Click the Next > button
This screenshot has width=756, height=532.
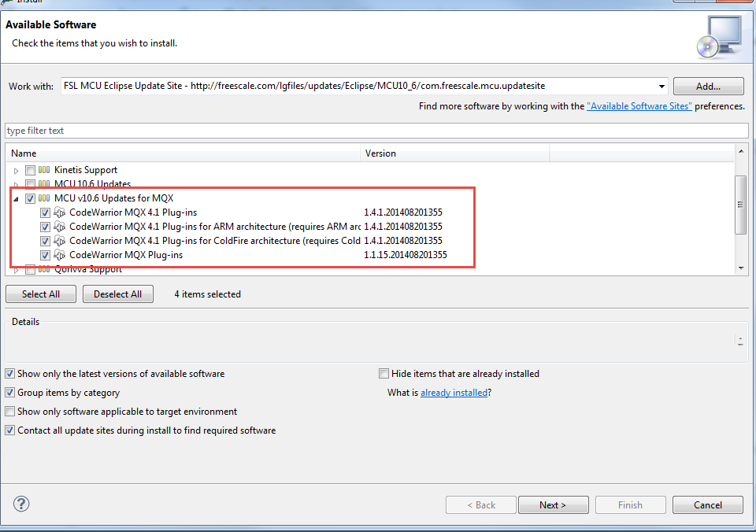[553, 505]
